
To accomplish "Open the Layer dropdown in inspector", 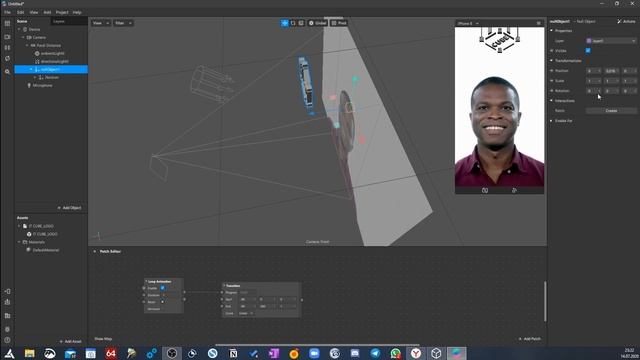I will click(611, 41).
